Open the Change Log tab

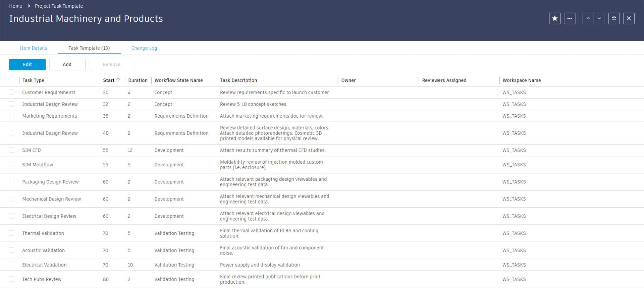144,48
